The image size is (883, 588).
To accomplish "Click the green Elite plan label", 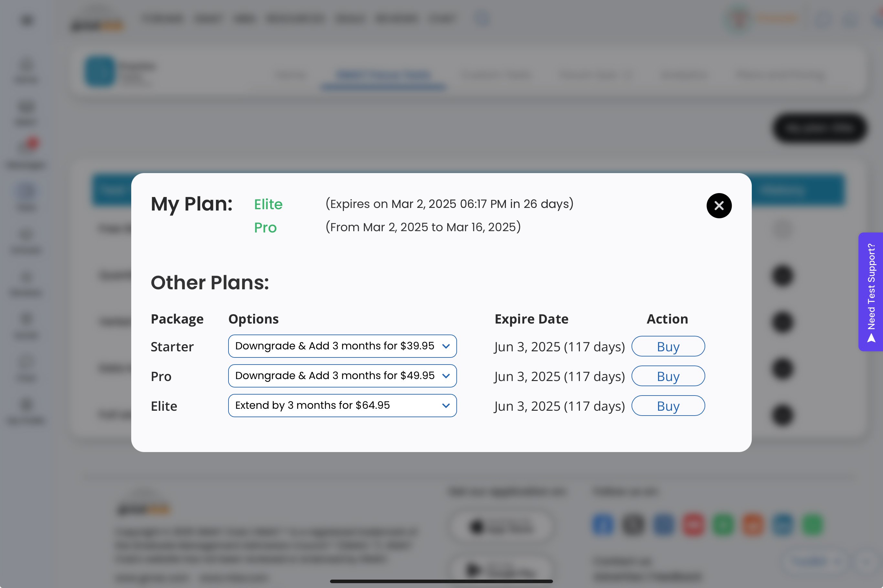I will click(268, 204).
